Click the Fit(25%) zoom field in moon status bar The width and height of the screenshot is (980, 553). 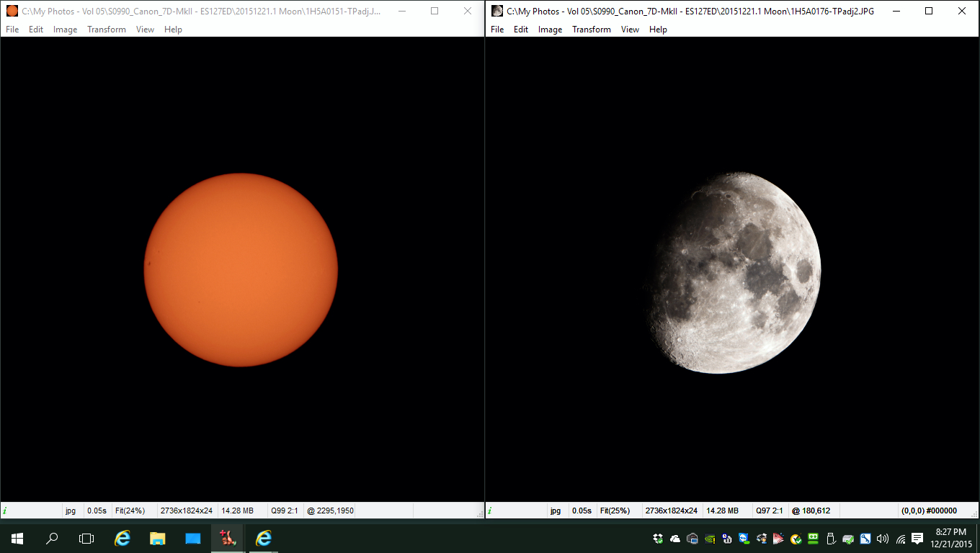click(x=615, y=511)
